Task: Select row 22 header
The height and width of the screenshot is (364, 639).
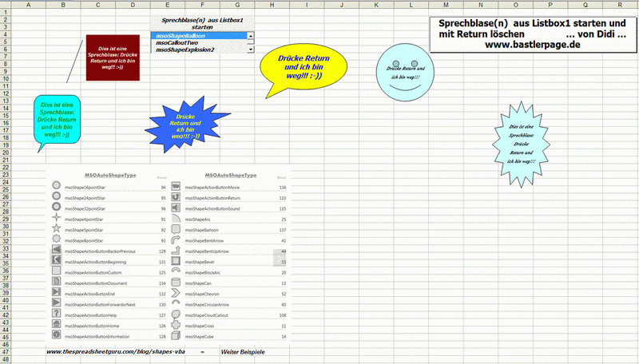Action: (x=6, y=168)
